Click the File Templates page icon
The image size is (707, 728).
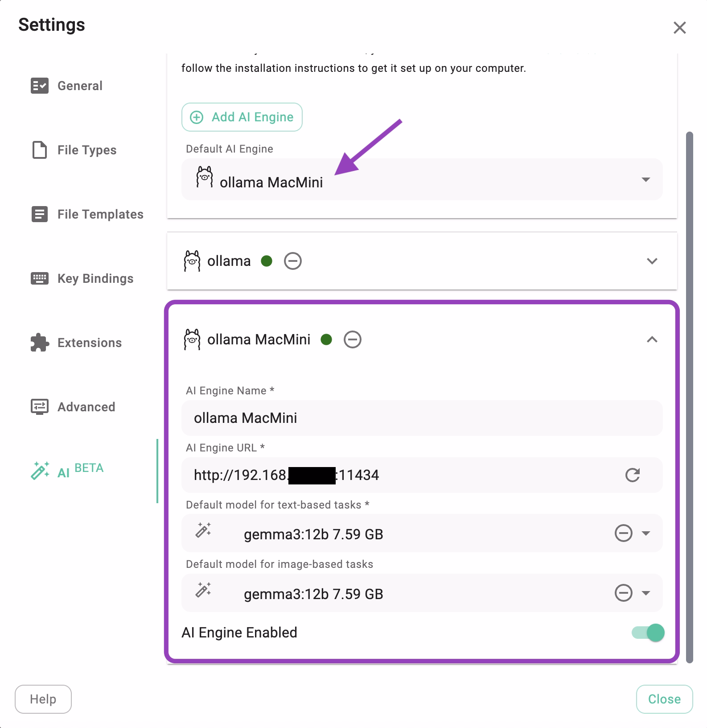coord(40,214)
